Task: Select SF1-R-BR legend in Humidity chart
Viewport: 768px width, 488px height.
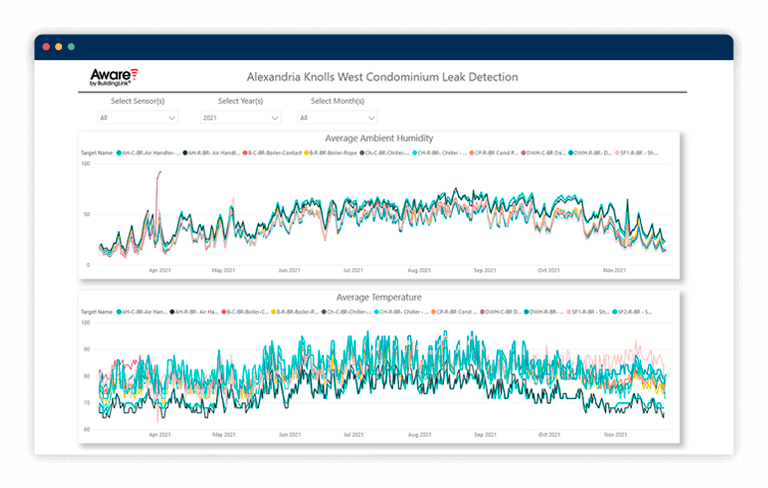Action: tap(636, 153)
